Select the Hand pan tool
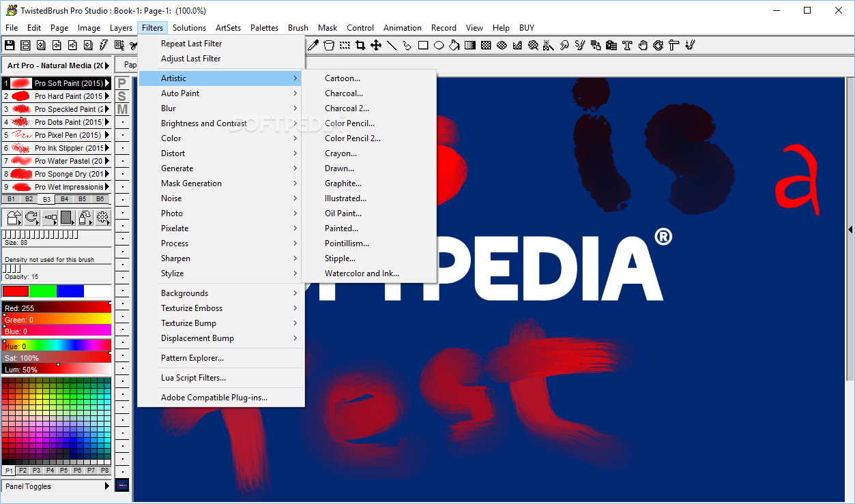 pos(643,45)
